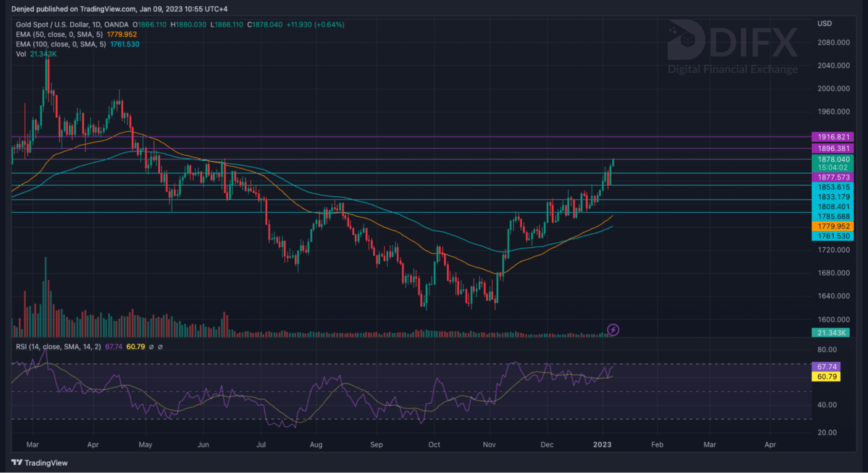The image size is (868, 473).
Task: Open the RSI (14, close, SMA) legend
Action: click(x=58, y=347)
